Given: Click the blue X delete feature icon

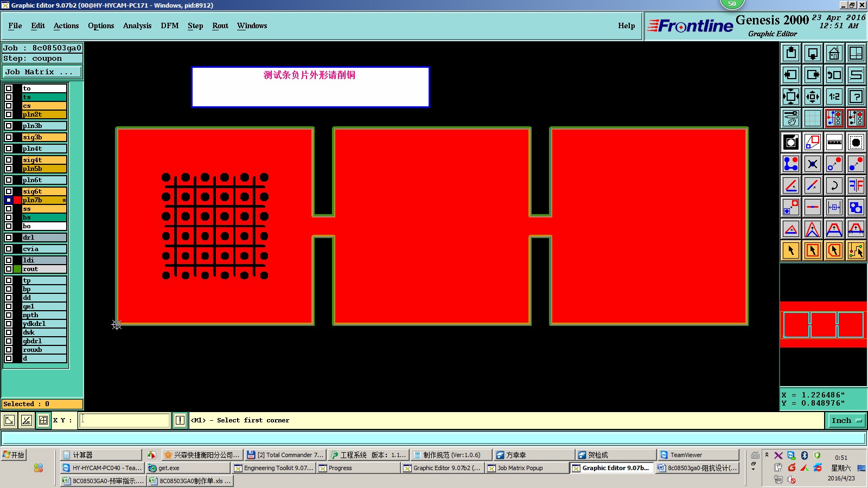Looking at the screenshot, I should click(x=813, y=164).
